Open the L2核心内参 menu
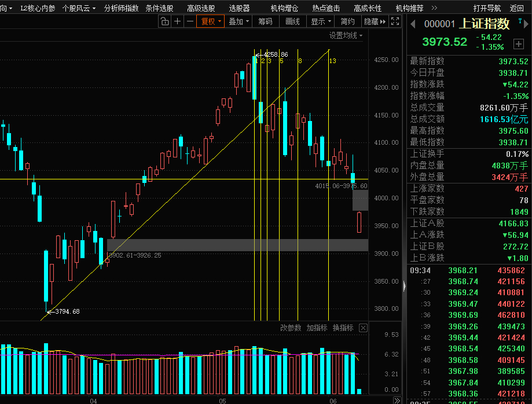This screenshot has height=404, width=532. (38, 8)
